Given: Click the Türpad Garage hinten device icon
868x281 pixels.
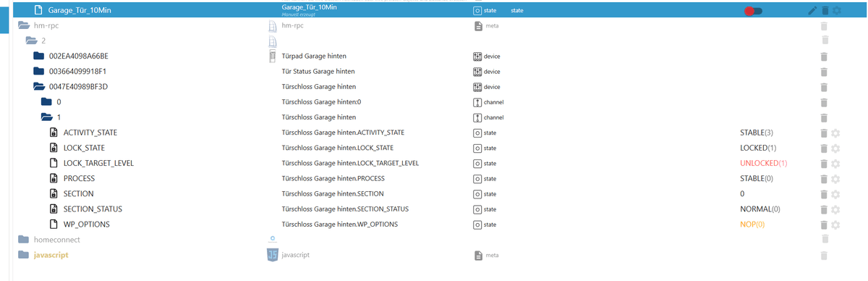Looking at the screenshot, I should pyautogui.click(x=273, y=56).
